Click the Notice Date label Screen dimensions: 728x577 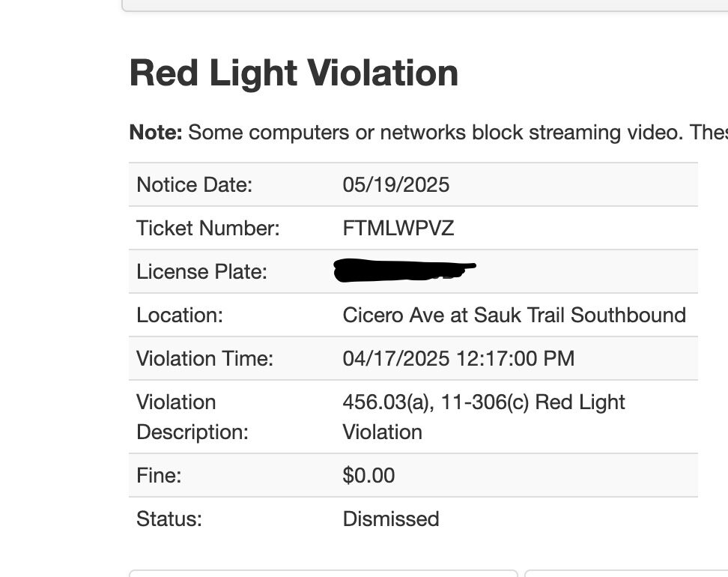pyautogui.click(x=194, y=184)
